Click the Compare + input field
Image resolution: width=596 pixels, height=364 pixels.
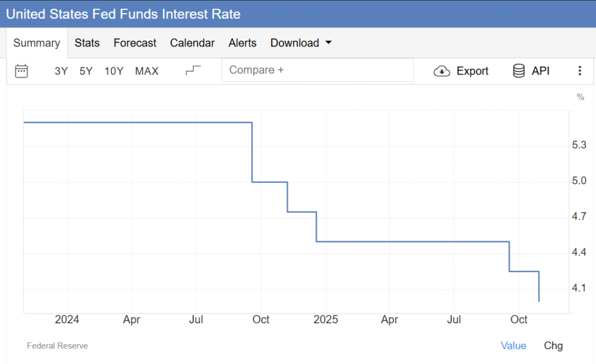point(317,70)
